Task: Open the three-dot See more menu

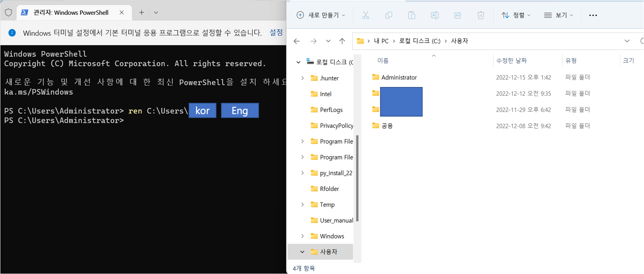Action: 593,15
